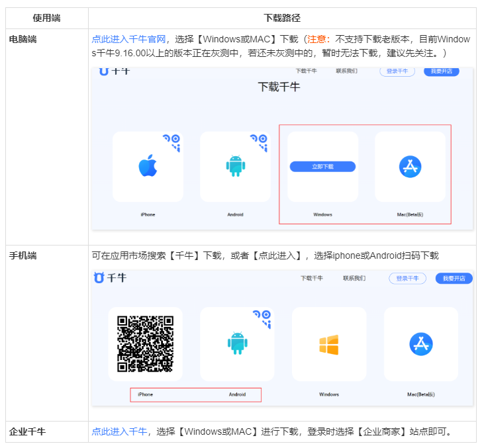Click QR corner icon on Android card, first screenshot
The image size is (484, 448).
pyautogui.click(x=259, y=142)
